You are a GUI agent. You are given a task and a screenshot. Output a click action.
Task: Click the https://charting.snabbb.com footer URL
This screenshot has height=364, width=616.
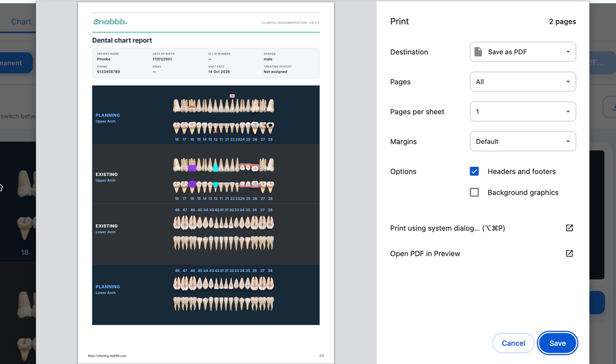107,355
